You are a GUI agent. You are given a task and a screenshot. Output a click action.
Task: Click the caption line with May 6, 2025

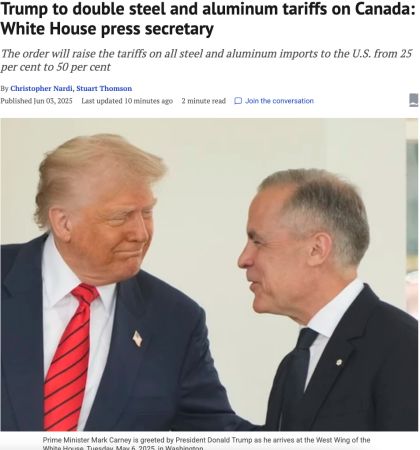(x=123, y=448)
